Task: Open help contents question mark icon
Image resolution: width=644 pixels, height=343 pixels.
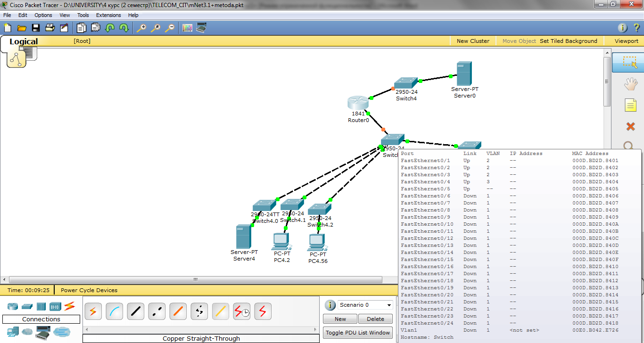Action: pos(636,28)
